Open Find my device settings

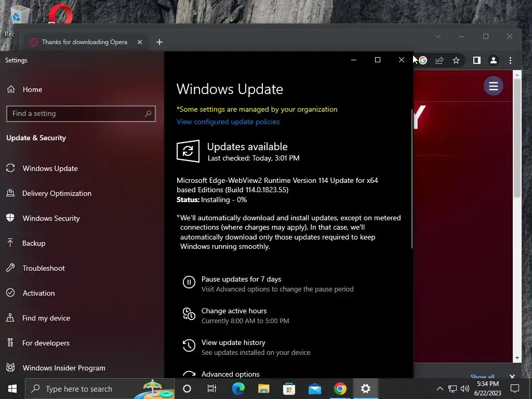point(46,318)
